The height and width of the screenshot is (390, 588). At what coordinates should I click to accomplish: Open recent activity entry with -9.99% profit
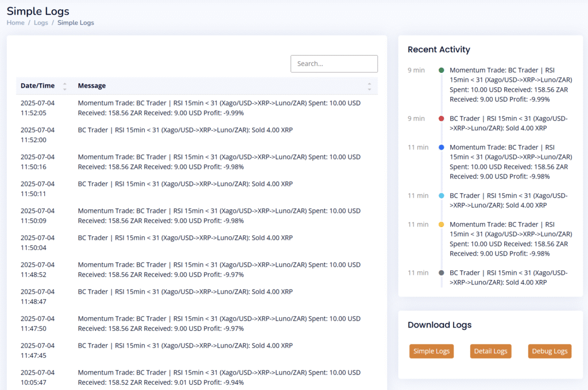tap(510, 84)
